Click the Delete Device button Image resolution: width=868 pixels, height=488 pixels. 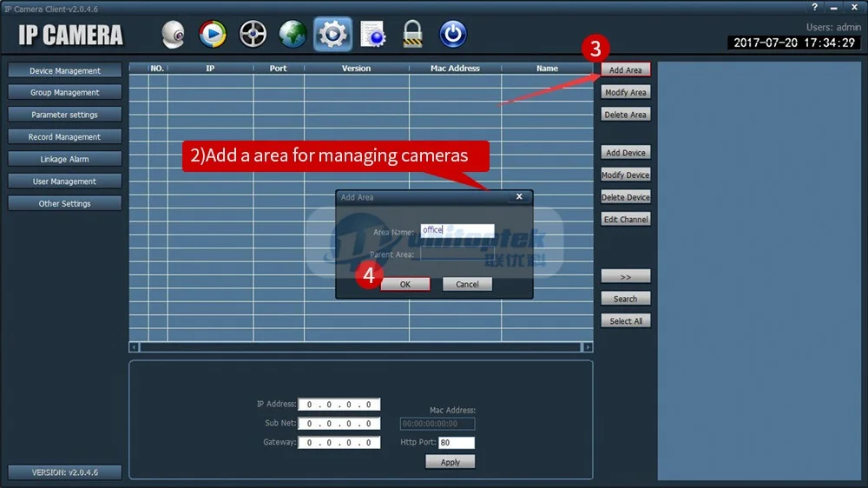[x=626, y=196]
